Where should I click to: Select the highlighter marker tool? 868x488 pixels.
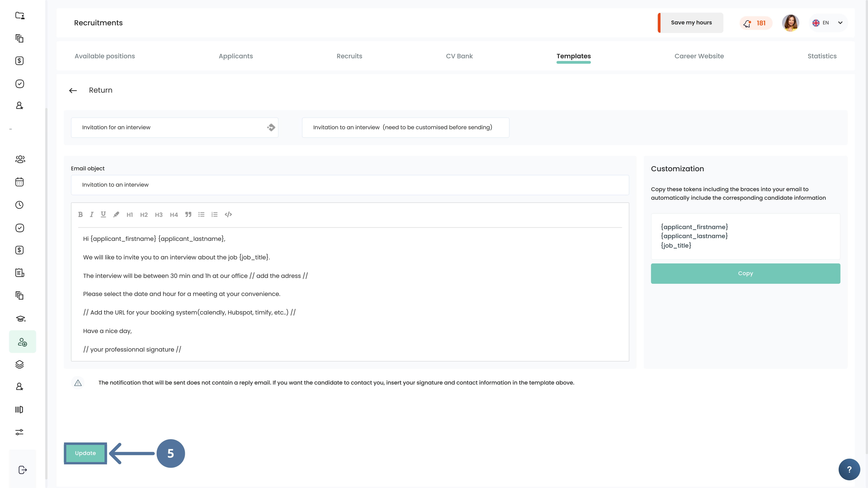click(116, 215)
